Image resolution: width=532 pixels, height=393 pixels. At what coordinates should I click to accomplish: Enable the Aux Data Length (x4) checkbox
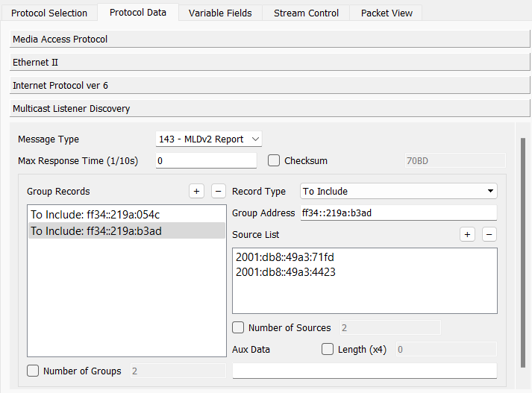click(328, 349)
